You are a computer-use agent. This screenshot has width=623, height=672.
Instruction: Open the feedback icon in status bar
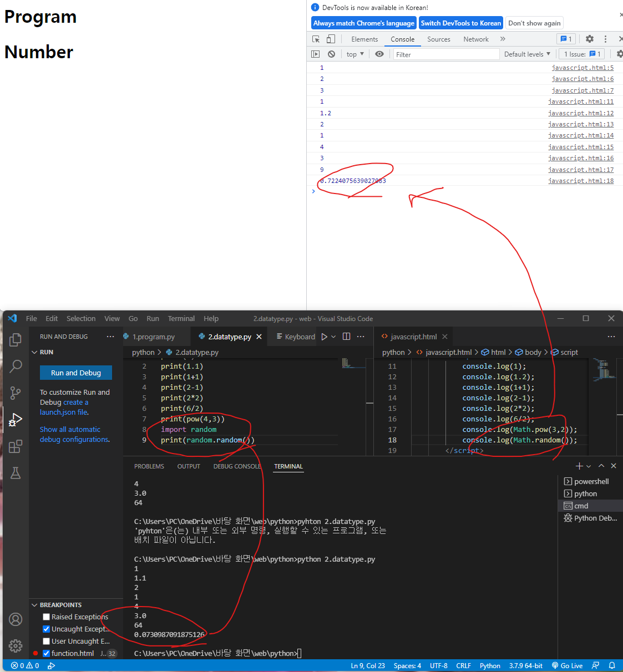pyautogui.click(x=596, y=665)
